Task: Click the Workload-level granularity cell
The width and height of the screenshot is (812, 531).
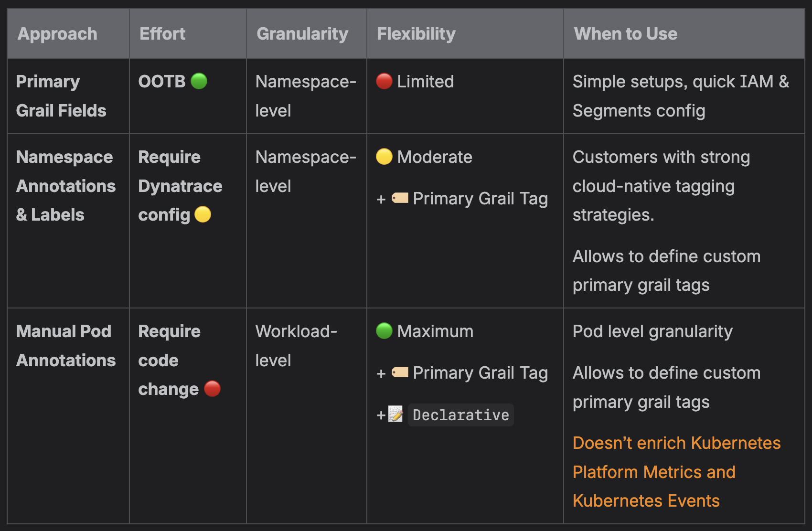Action: (x=296, y=346)
